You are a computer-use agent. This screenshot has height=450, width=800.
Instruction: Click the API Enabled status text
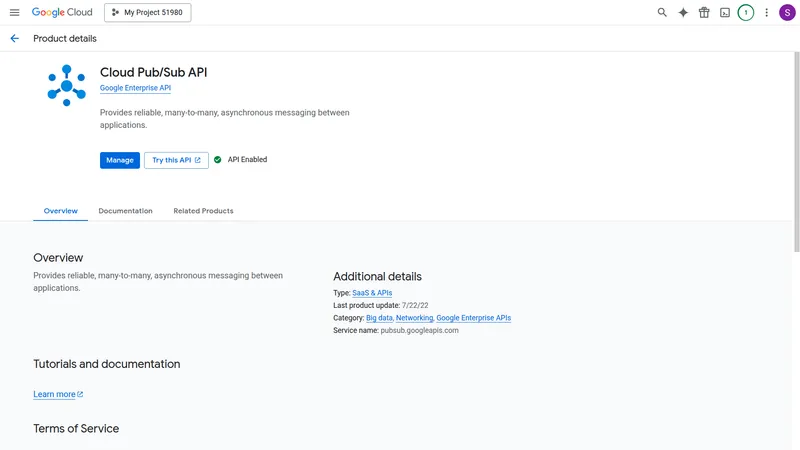(247, 160)
